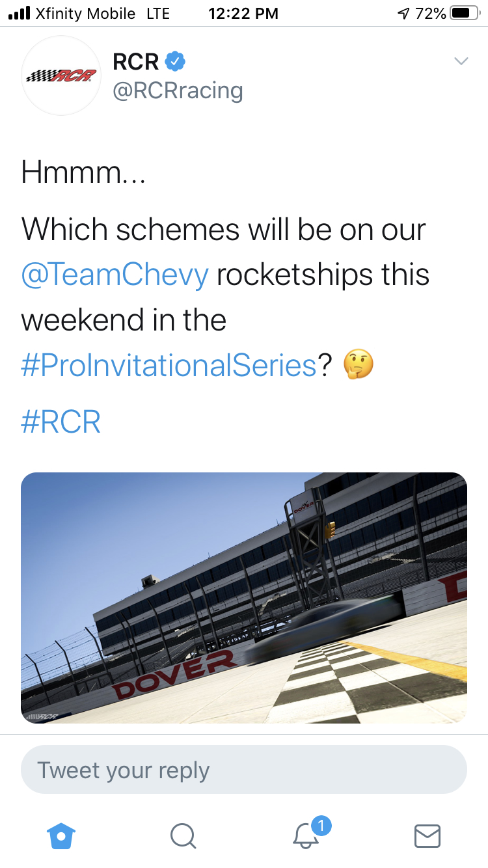Tap the location arrow status icon
488x868 pixels.
[x=403, y=13]
